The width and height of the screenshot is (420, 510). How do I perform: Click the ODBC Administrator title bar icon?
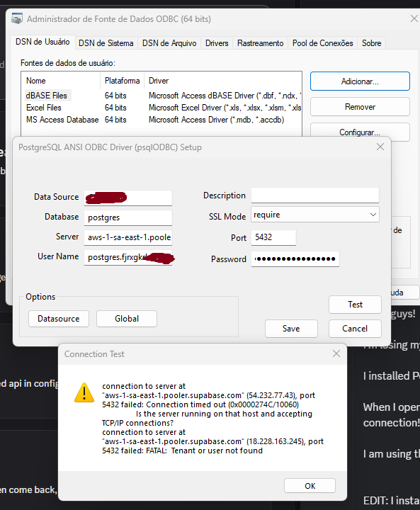(x=17, y=18)
